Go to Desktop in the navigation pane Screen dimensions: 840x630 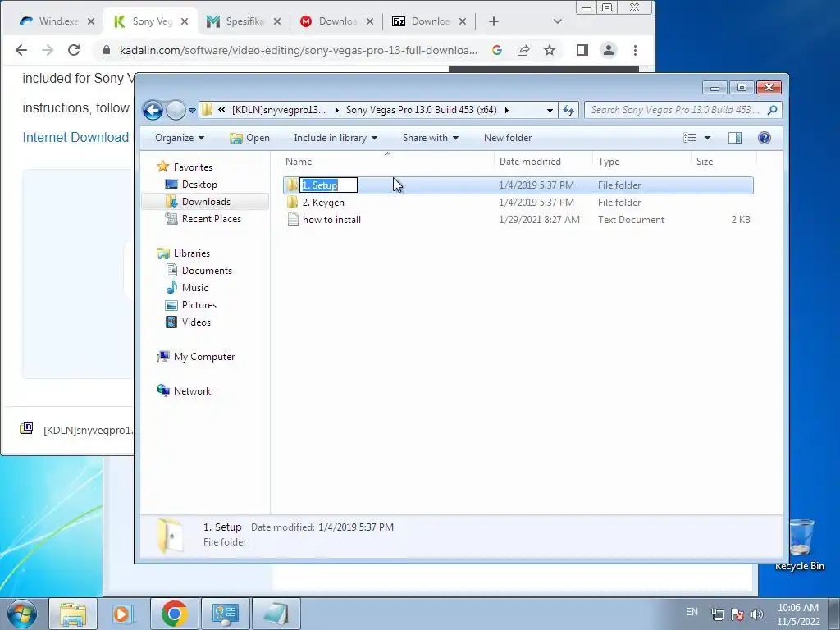click(x=199, y=185)
